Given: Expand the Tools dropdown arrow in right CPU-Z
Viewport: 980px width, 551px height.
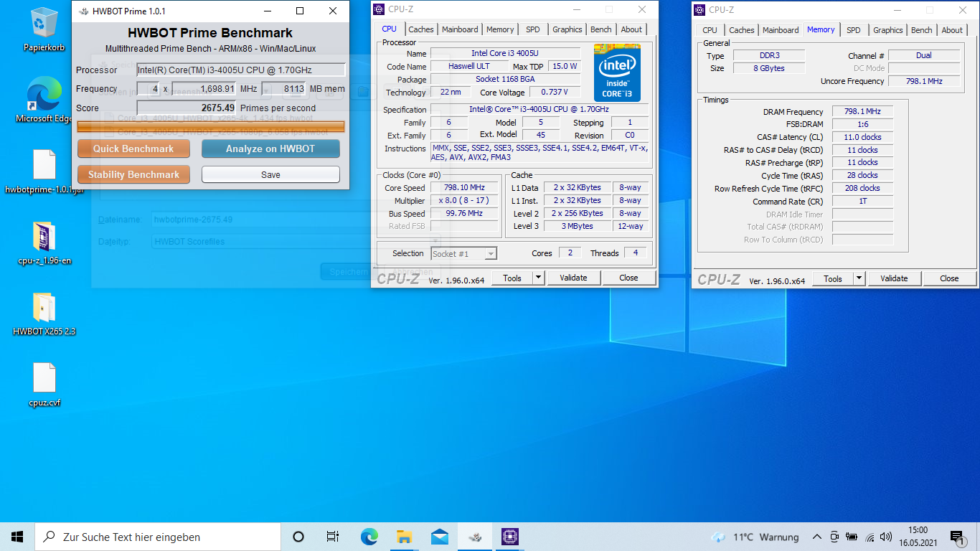Looking at the screenshot, I should (x=859, y=278).
